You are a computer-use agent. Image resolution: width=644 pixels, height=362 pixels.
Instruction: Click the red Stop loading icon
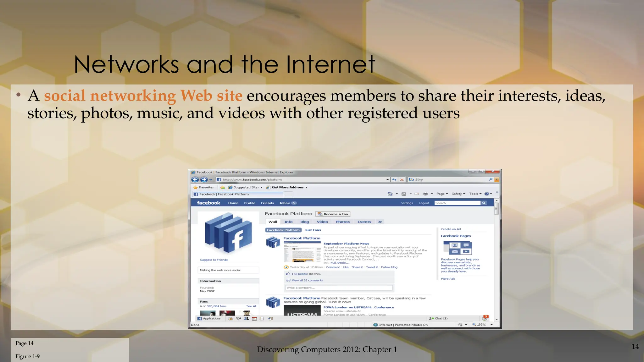click(402, 180)
